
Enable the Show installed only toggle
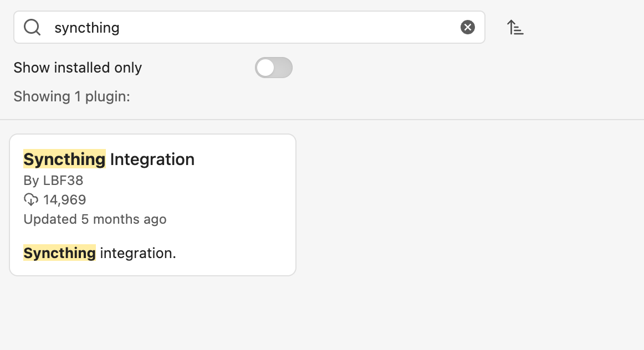coord(274,68)
